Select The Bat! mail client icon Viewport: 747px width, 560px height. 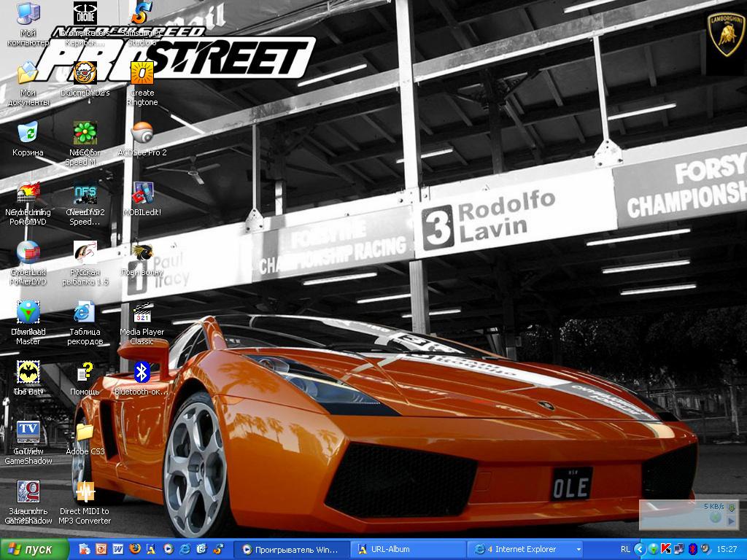tap(28, 372)
